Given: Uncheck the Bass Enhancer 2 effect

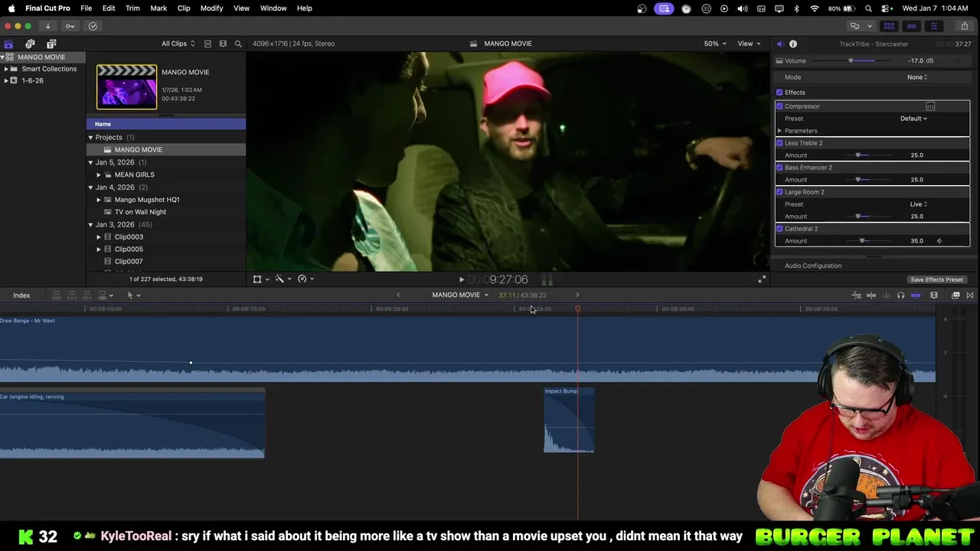Looking at the screenshot, I should (x=779, y=168).
